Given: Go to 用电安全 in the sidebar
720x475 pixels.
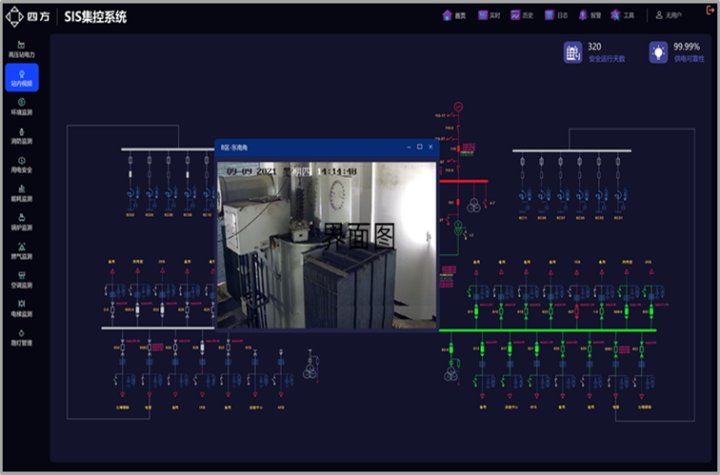Looking at the screenshot, I should [x=21, y=164].
